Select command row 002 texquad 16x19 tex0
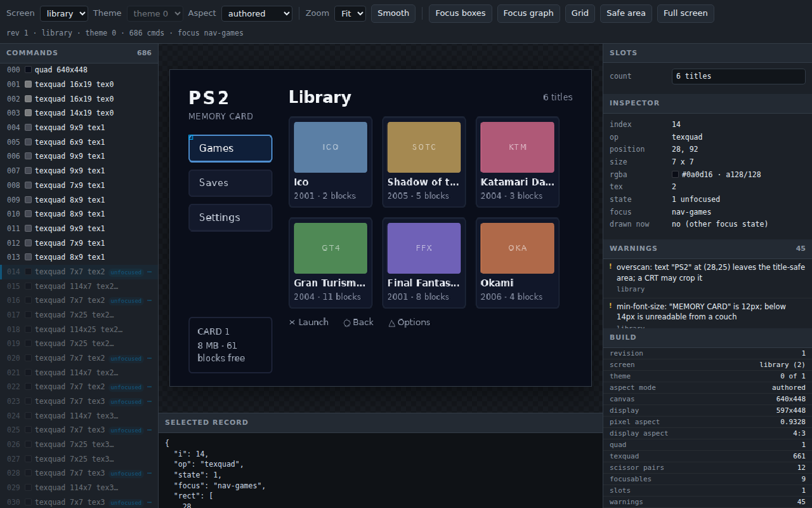The image size is (812, 508). pos(79,99)
